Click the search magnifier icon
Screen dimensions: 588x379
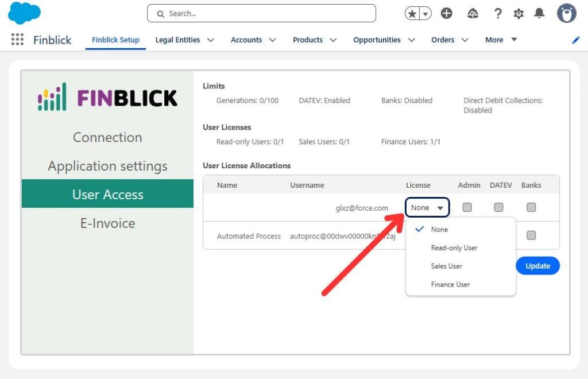click(x=161, y=14)
